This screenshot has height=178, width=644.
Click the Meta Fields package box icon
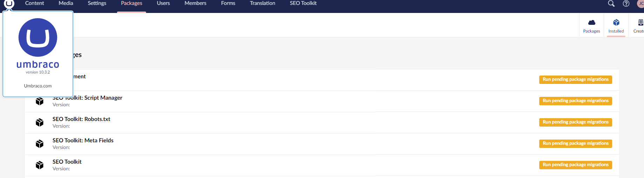40,144
